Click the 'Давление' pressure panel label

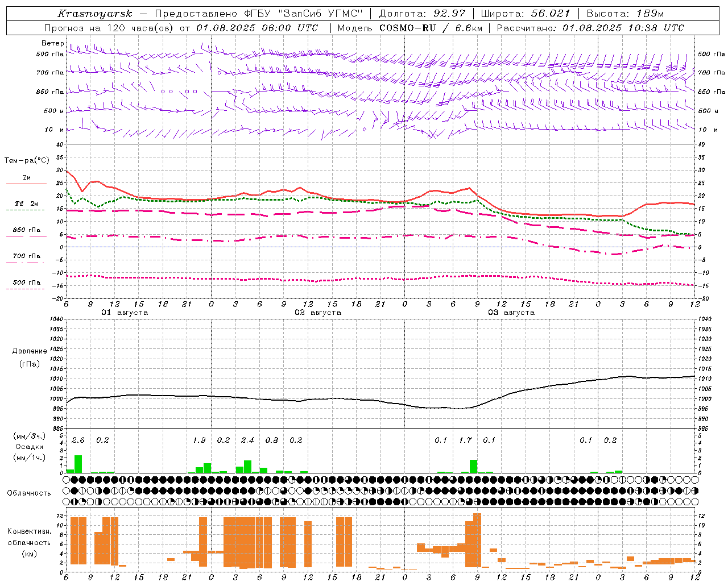tap(30, 351)
